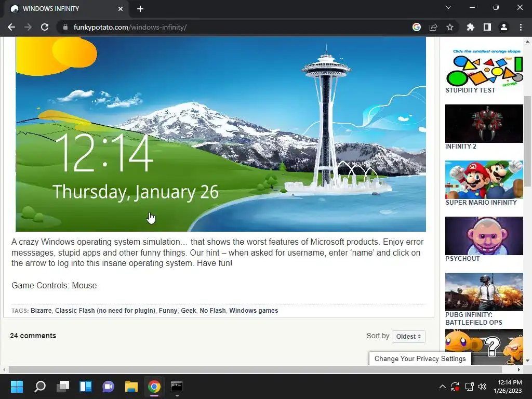Select the WINDOWS INFINITY tab
The height and width of the screenshot is (399, 532).
(x=64, y=9)
